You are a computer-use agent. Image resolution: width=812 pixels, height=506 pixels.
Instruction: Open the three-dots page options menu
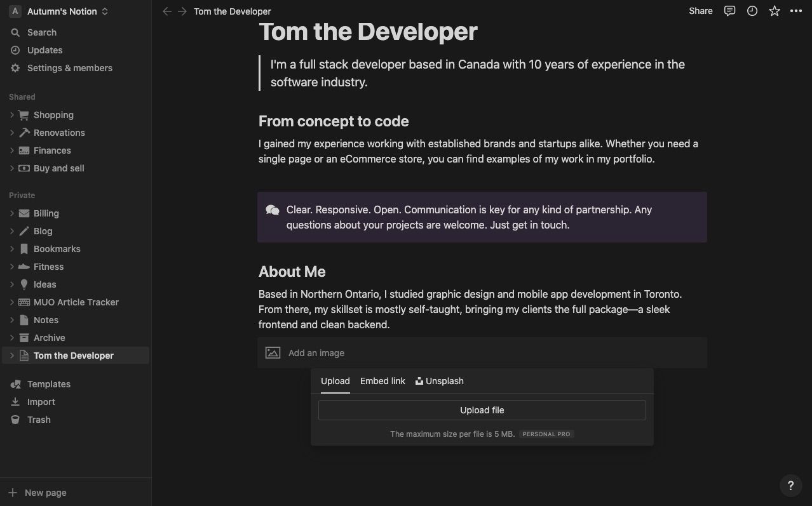click(796, 11)
